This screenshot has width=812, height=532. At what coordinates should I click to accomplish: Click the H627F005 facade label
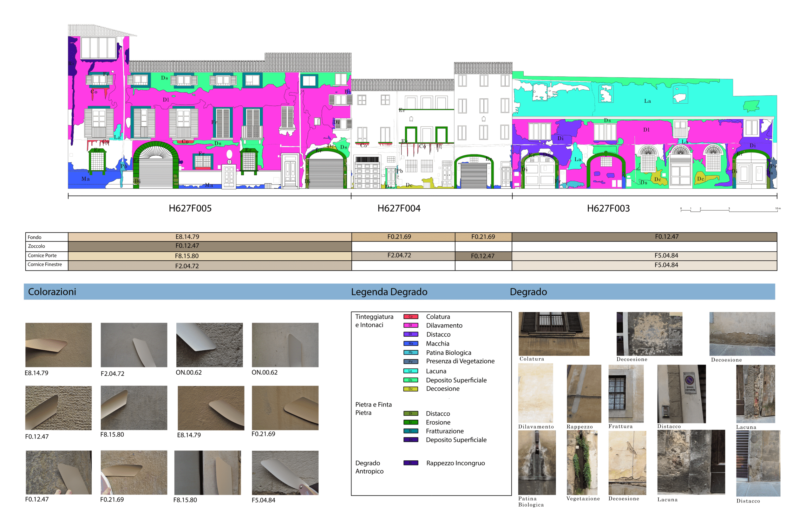190,208
